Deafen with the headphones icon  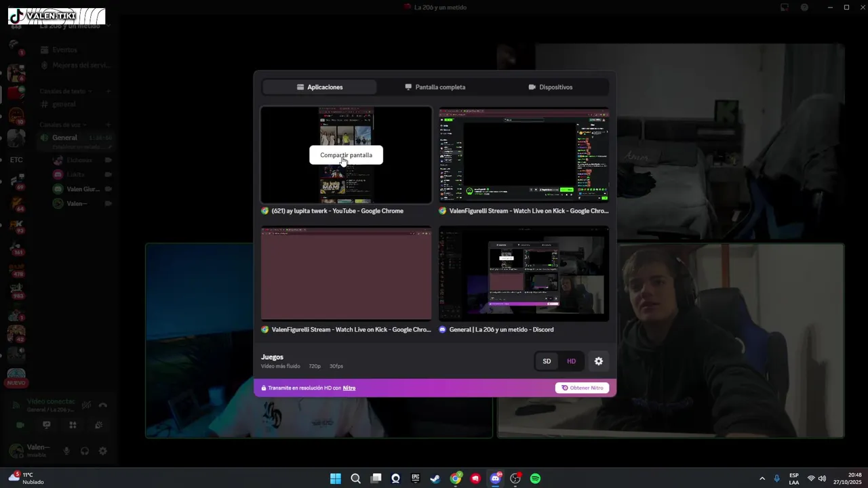85,451
